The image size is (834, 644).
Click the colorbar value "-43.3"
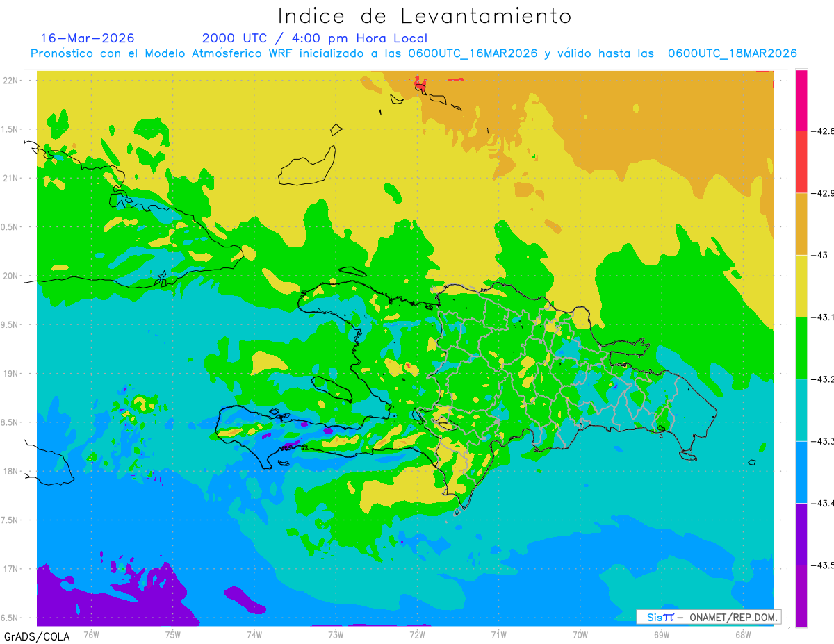point(824,441)
